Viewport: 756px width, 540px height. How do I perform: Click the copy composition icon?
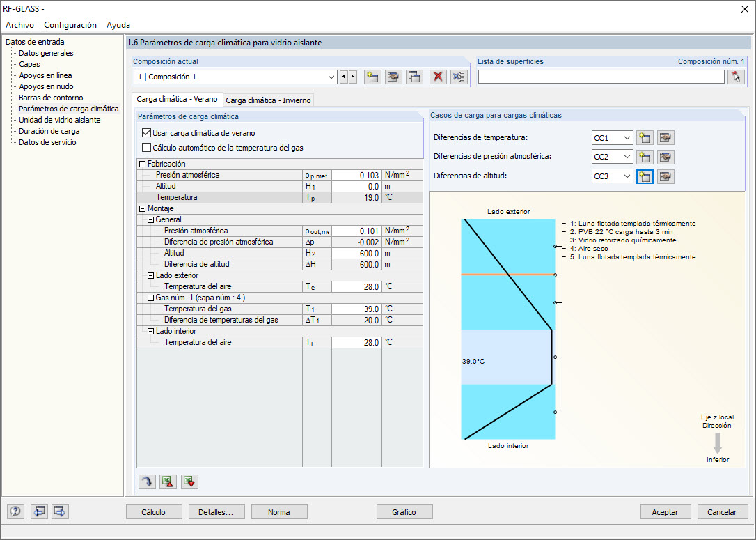pyautogui.click(x=414, y=77)
